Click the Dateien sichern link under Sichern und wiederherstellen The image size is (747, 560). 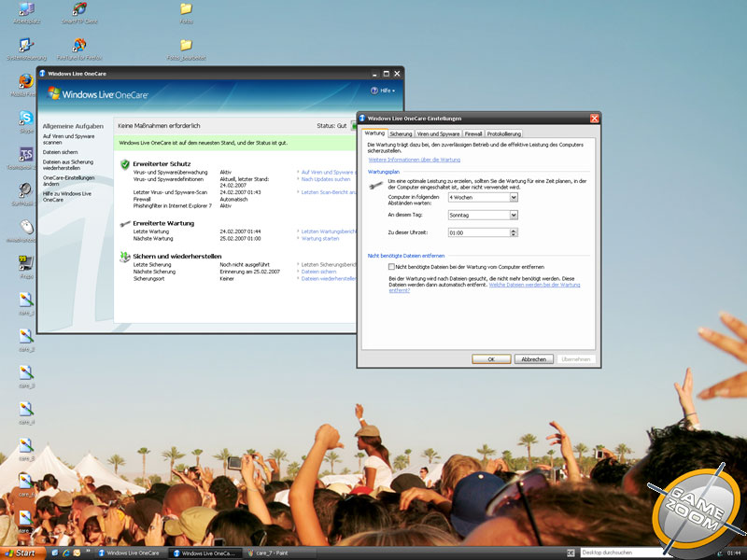tap(318, 272)
